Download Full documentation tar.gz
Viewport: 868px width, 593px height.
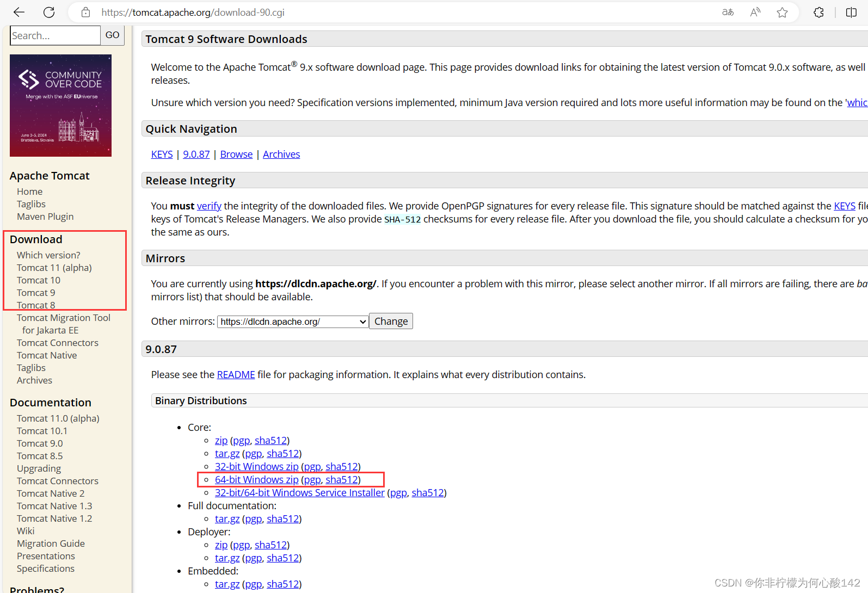pos(227,519)
